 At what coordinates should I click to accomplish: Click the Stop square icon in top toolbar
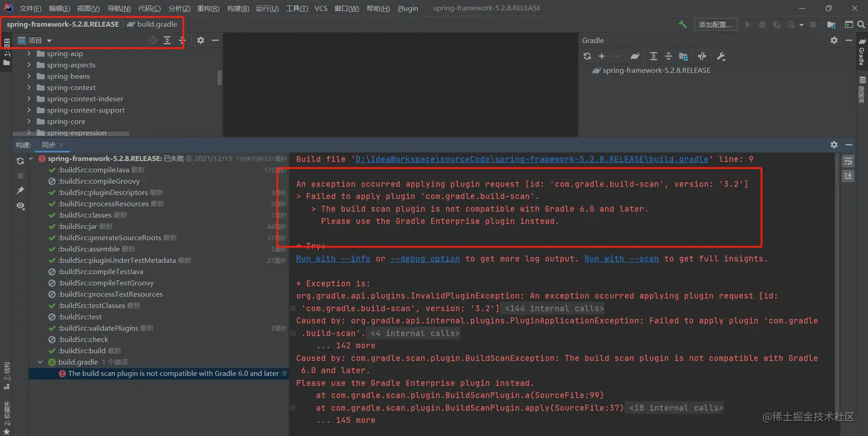coord(813,25)
